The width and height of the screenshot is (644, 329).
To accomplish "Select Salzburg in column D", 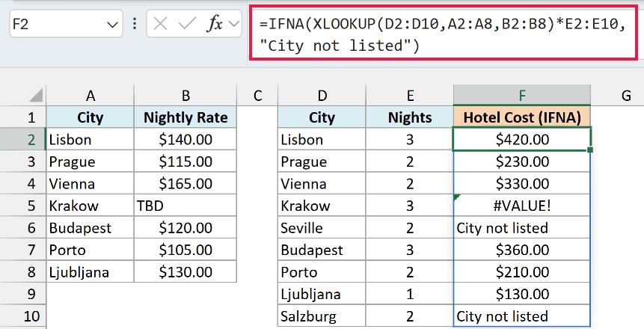I will [322, 316].
